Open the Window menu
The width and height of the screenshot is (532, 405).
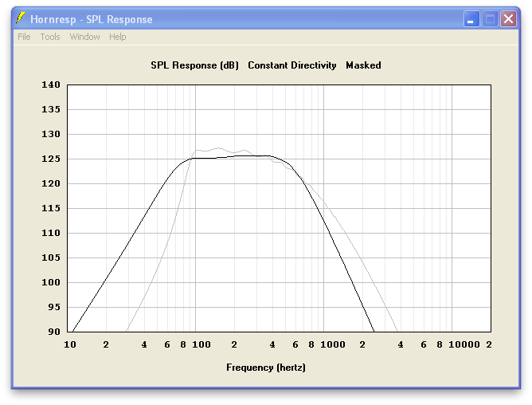coord(85,37)
